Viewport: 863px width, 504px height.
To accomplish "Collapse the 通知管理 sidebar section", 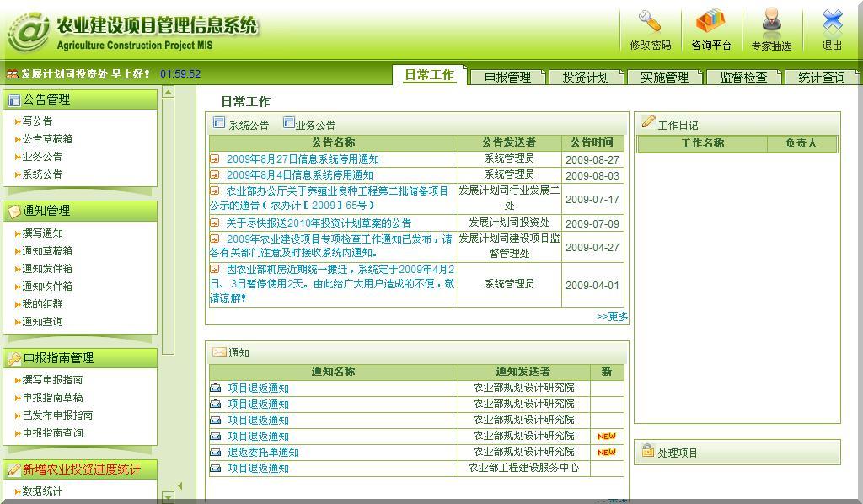I will [80, 211].
